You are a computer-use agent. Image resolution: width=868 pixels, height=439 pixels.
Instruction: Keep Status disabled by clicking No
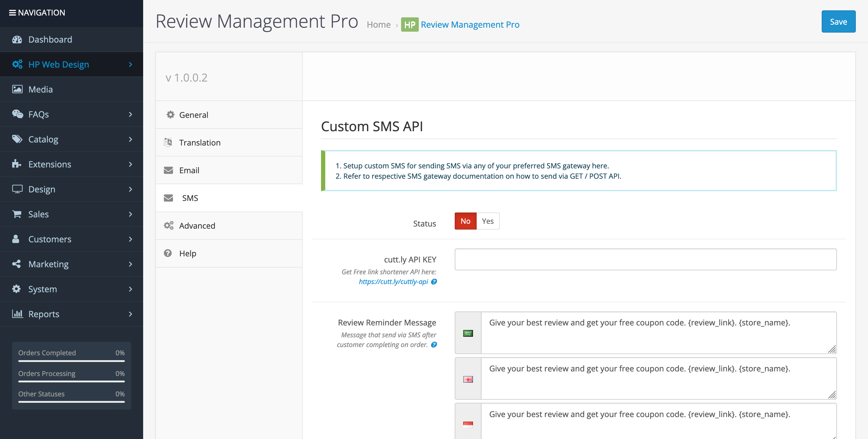[x=465, y=221]
